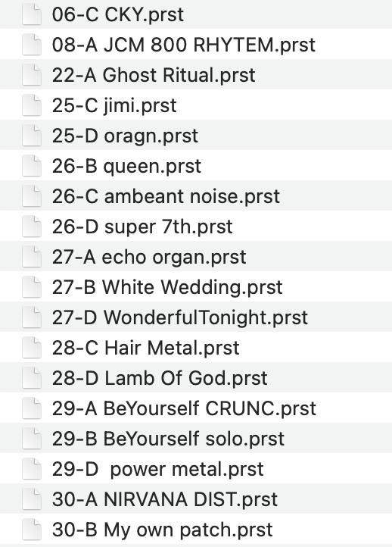Click the document icon beside 22-A Ghost Ritual.prst

pyautogui.click(x=32, y=75)
